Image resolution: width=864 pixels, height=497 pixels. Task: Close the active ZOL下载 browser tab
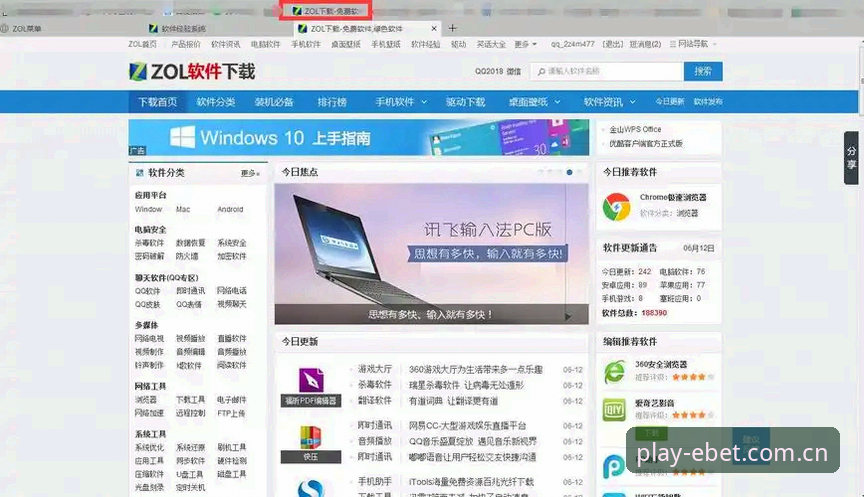(434, 28)
